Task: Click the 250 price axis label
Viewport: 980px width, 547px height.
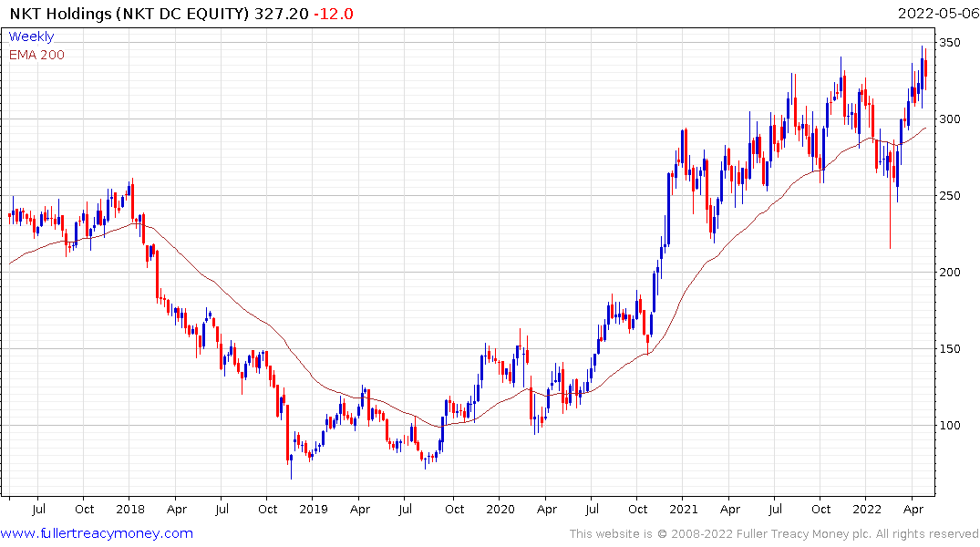Action: click(950, 196)
